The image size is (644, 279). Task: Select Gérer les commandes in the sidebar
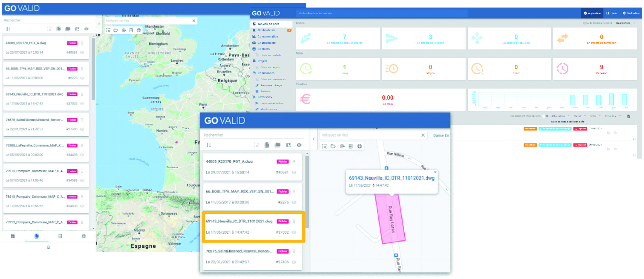coord(273,79)
